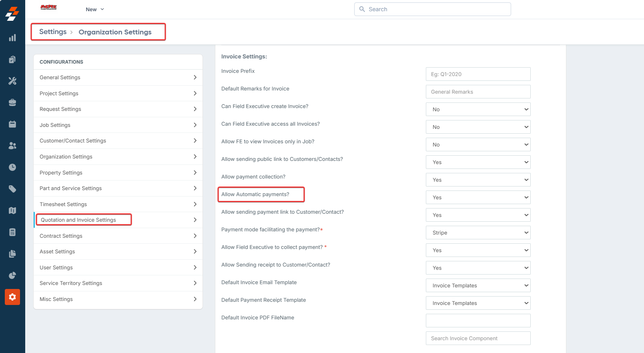Open Project Settings

118,93
